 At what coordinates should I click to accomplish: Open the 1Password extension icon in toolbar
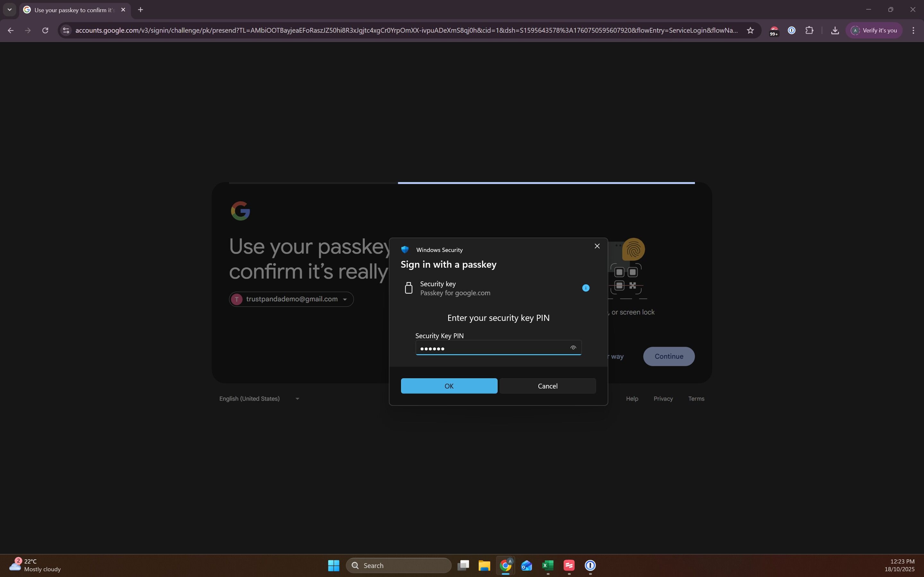coord(791,30)
